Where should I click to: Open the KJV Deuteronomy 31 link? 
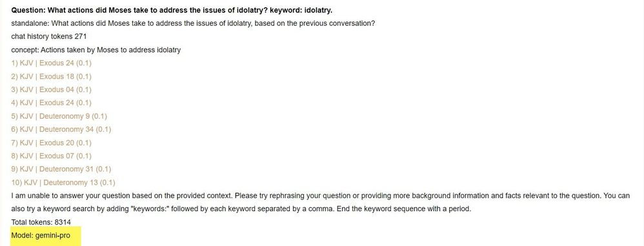pyautogui.click(x=61, y=169)
